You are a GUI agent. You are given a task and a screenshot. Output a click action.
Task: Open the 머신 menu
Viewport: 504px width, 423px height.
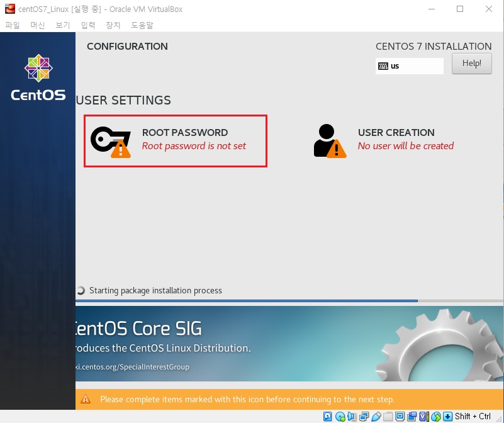38,25
